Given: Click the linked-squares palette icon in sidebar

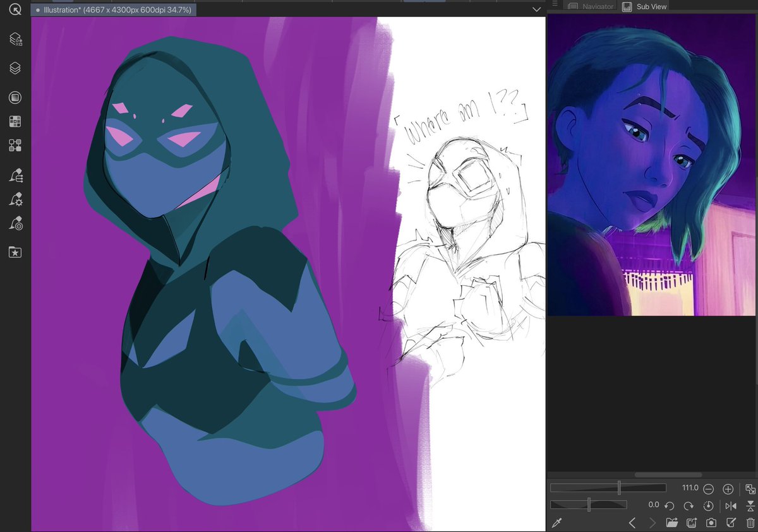Looking at the screenshot, I should (15, 146).
